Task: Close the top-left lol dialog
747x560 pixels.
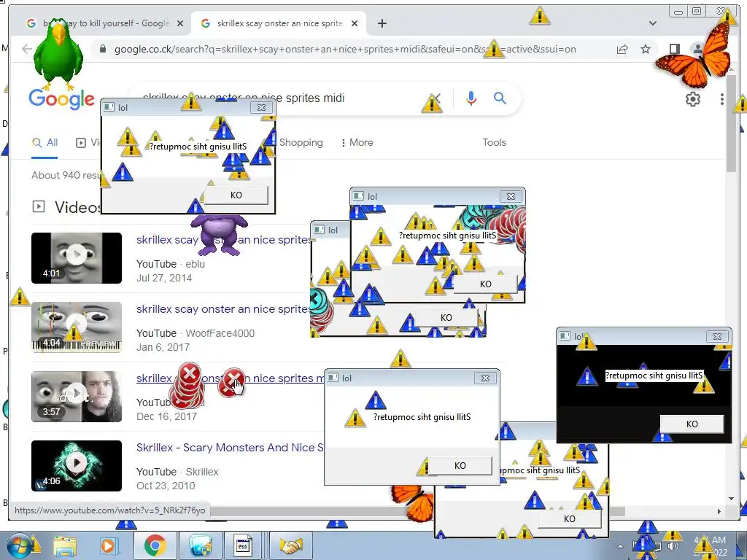Action: pos(261,108)
